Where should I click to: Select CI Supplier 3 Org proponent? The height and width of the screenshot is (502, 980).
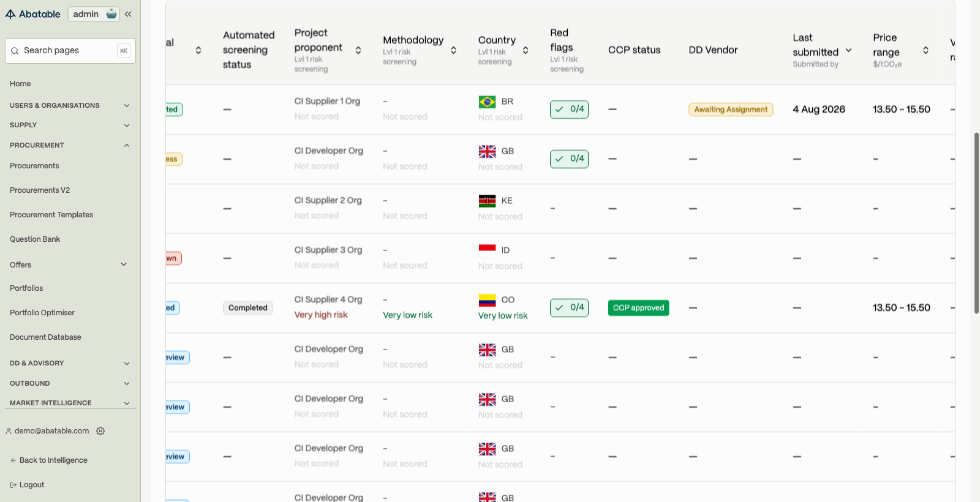(x=328, y=250)
